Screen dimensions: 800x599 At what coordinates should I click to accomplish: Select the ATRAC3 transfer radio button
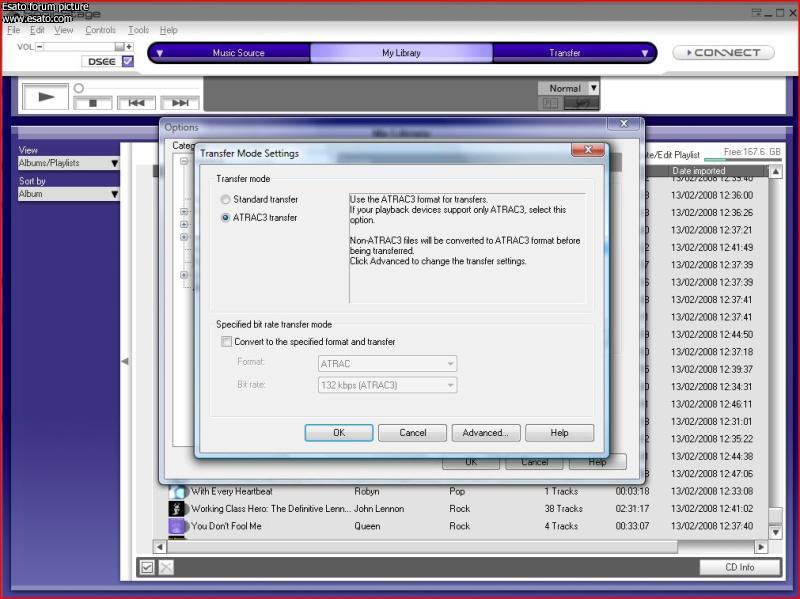pyautogui.click(x=225, y=218)
